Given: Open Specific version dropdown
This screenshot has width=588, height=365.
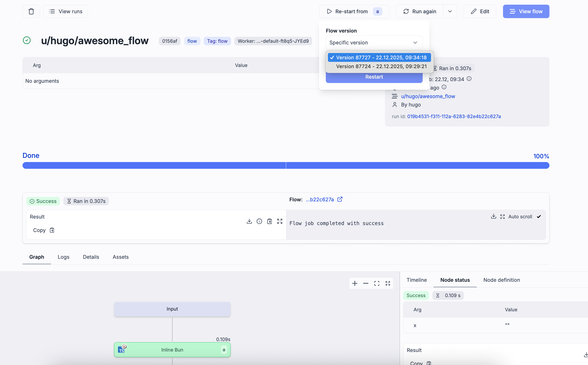Looking at the screenshot, I should [374, 43].
